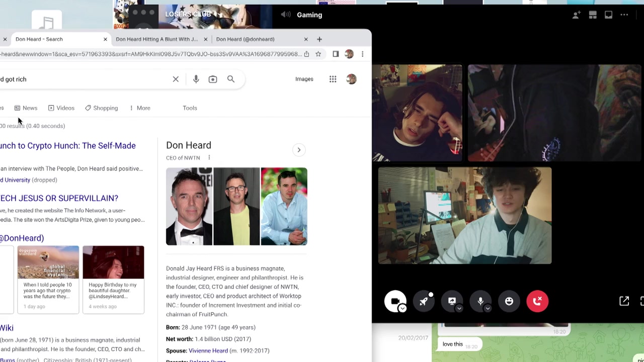Clear the search box with the X icon
The image size is (644, 362).
pyautogui.click(x=176, y=79)
